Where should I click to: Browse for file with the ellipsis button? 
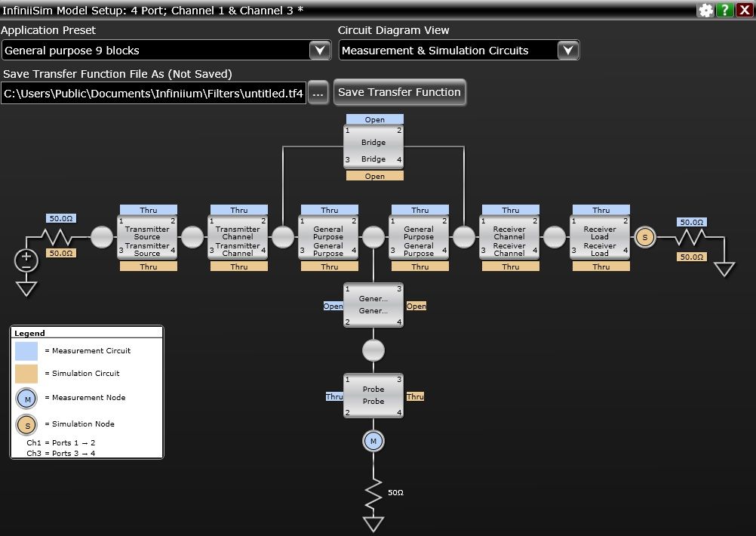click(318, 93)
